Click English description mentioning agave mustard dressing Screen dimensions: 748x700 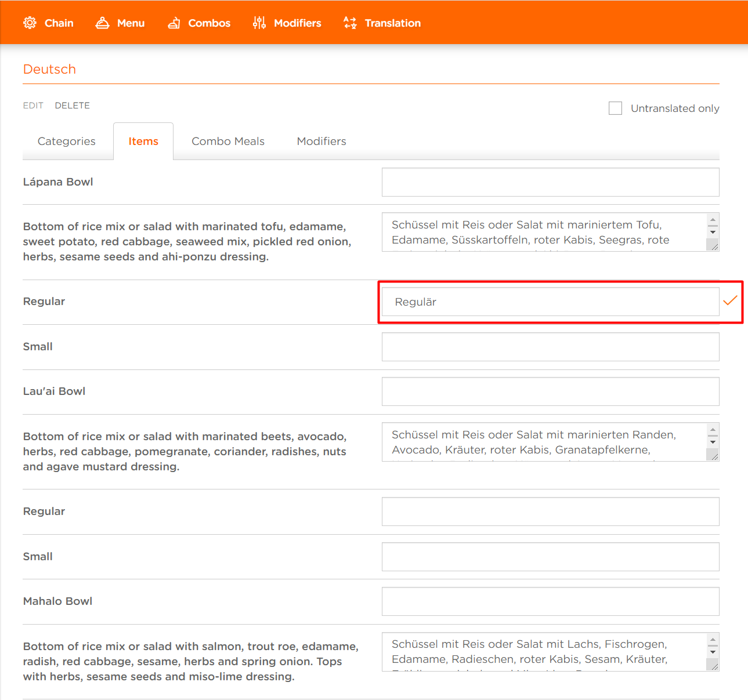[x=185, y=452]
